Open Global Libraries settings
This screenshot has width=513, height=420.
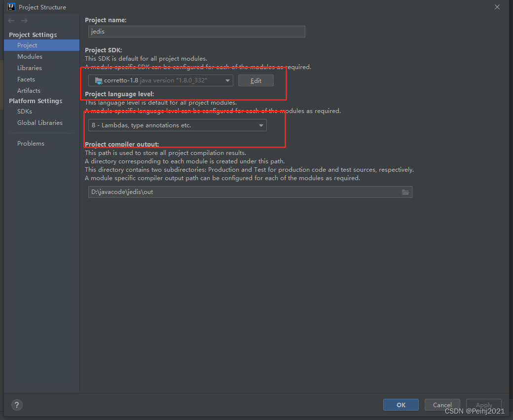[x=40, y=122]
